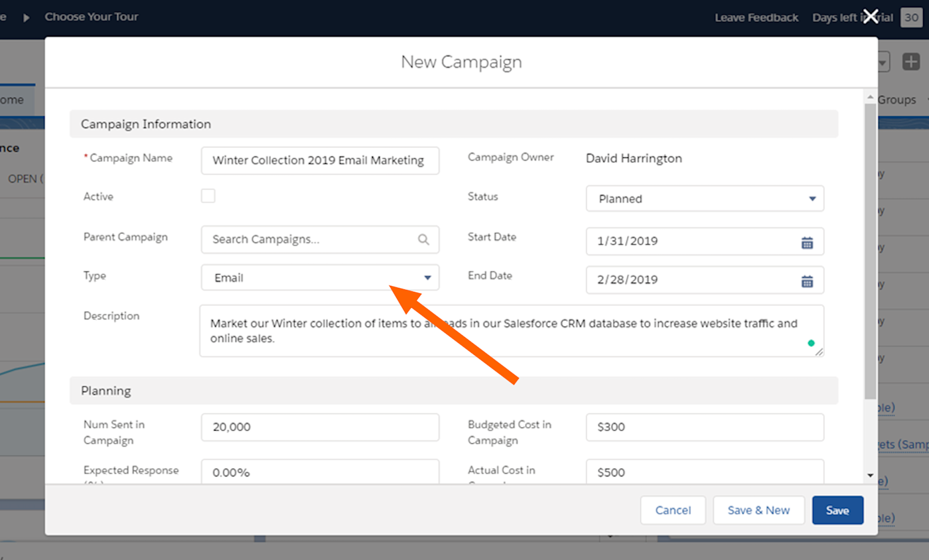Click the plus icon at top right
The width and height of the screenshot is (929, 560).
[x=911, y=62]
